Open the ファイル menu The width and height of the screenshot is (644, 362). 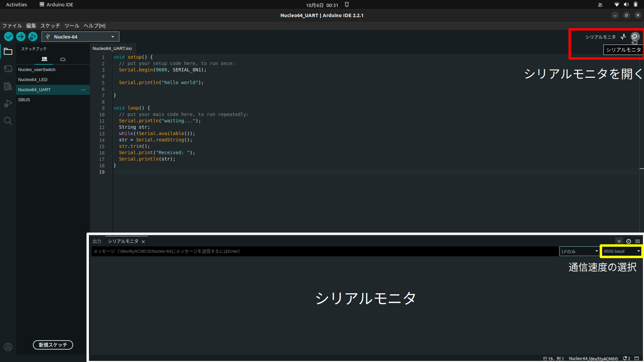click(12, 26)
